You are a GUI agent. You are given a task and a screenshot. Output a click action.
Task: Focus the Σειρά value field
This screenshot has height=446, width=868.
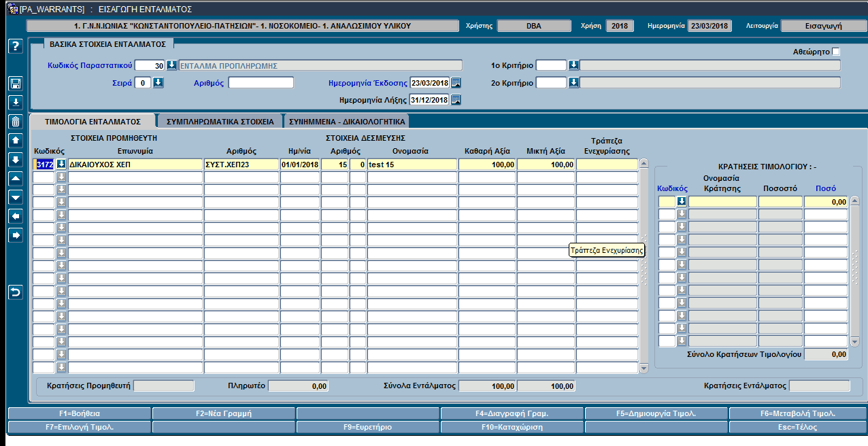tap(143, 83)
